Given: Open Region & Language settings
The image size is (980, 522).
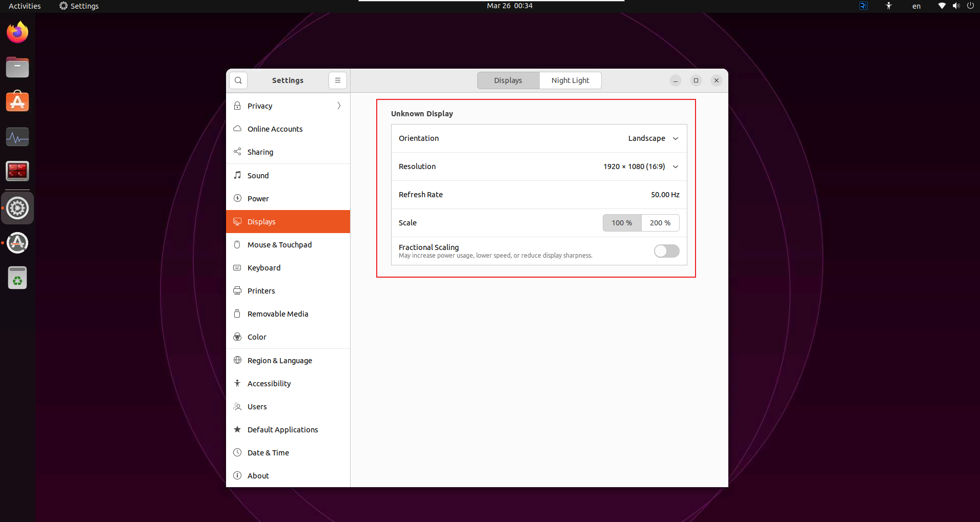Looking at the screenshot, I should click(288, 360).
